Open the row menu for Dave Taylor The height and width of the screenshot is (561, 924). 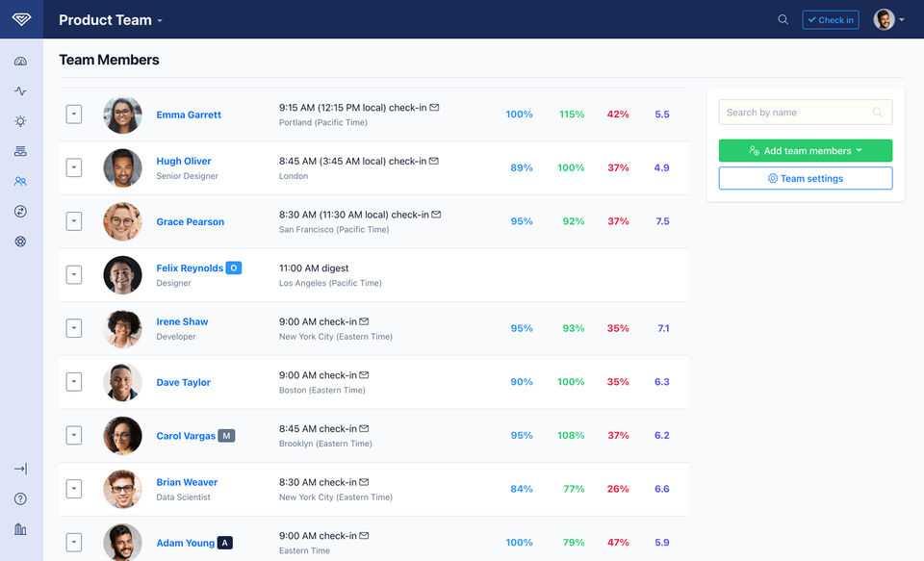click(74, 382)
